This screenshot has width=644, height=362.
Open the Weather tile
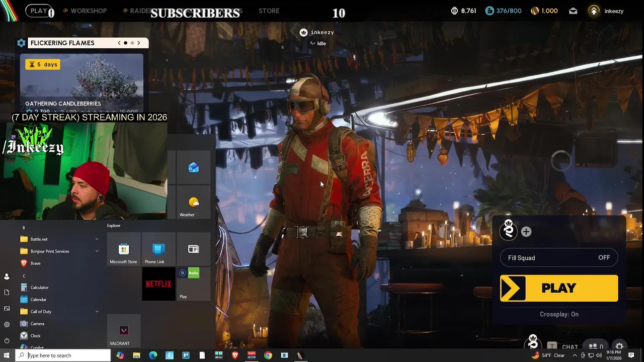[194, 203]
